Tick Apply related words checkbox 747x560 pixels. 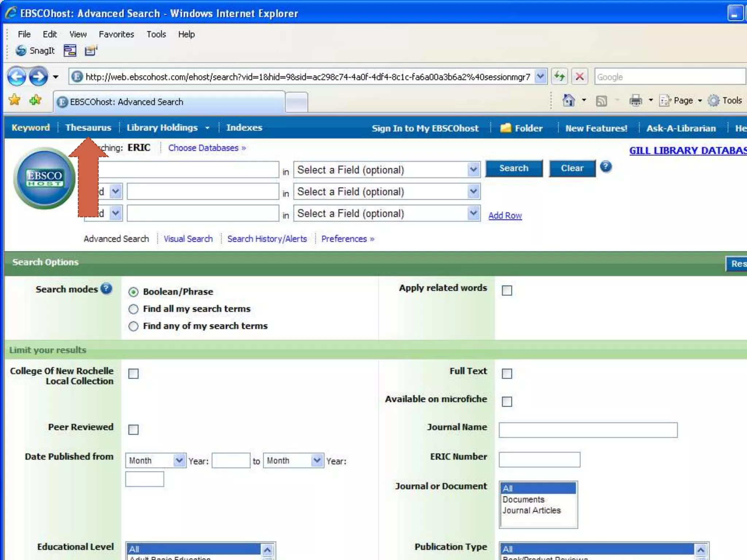coord(507,291)
